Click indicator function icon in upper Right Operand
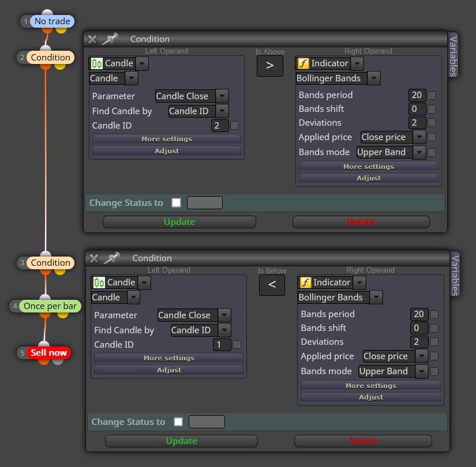This screenshot has width=476, height=467. coord(303,63)
